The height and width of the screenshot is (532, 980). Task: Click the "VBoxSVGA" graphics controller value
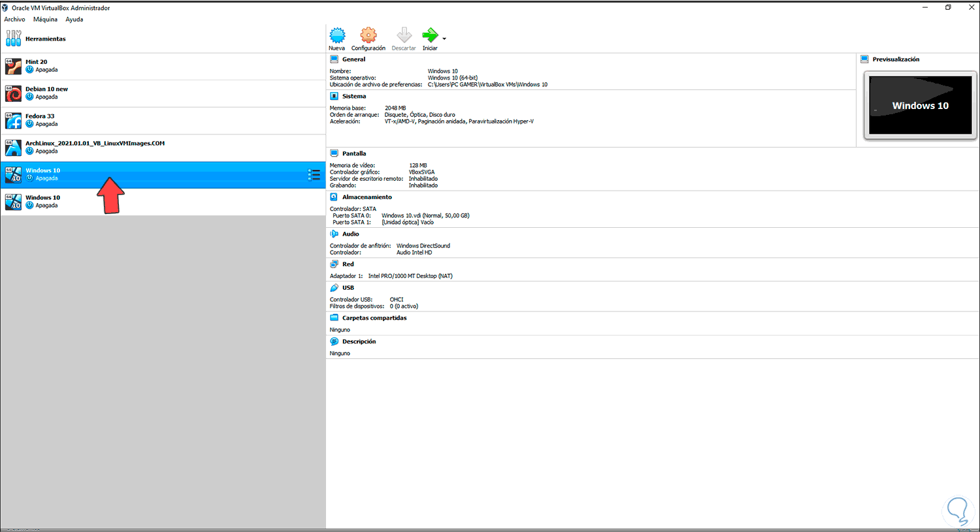pyautogui.click(x=422, y=172)
